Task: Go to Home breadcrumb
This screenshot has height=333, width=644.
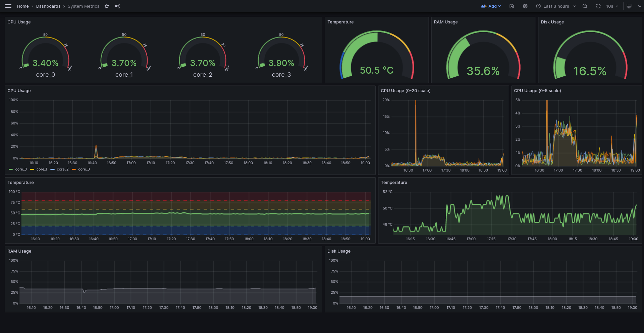Action: point(23,6)
